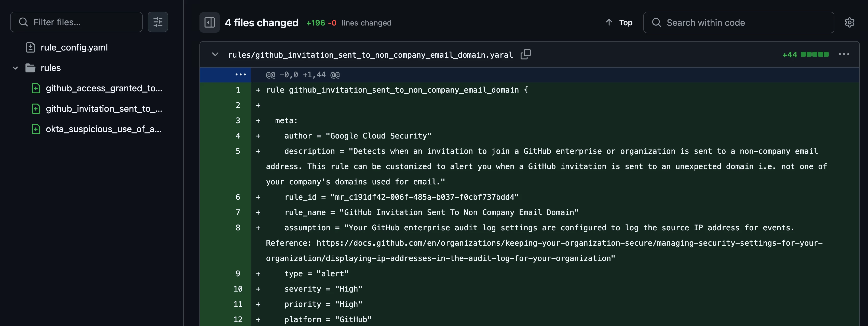Open diff view settings gear
Image resolution: width=868 pixels, height=326 pixels.
[x=849, y=23]
